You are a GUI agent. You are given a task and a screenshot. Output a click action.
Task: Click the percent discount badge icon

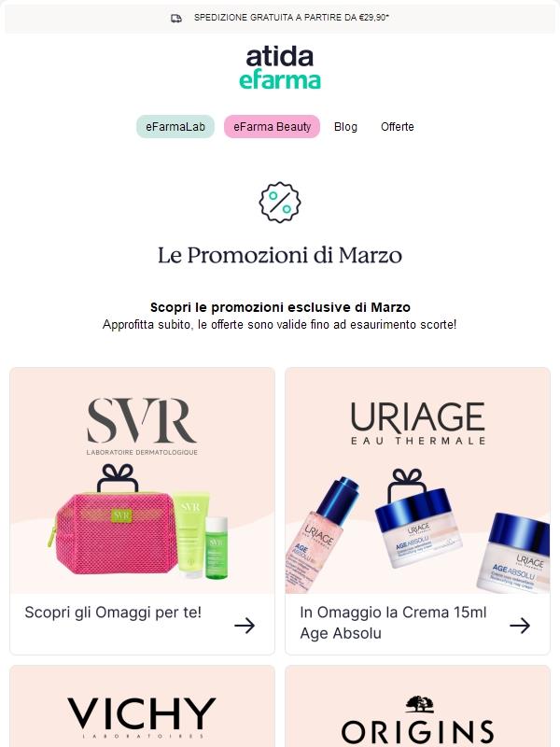tap(280, 202)
